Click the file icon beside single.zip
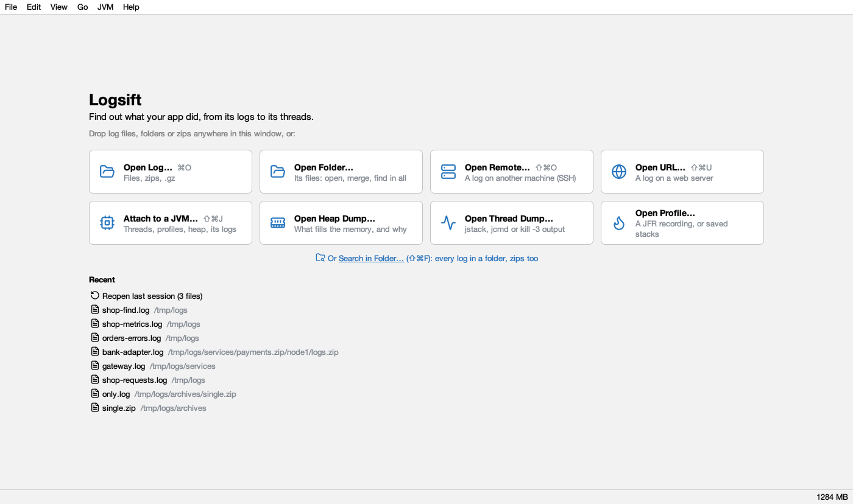The width and height of the screenshot is (853, 504). (x=95, y=407)
